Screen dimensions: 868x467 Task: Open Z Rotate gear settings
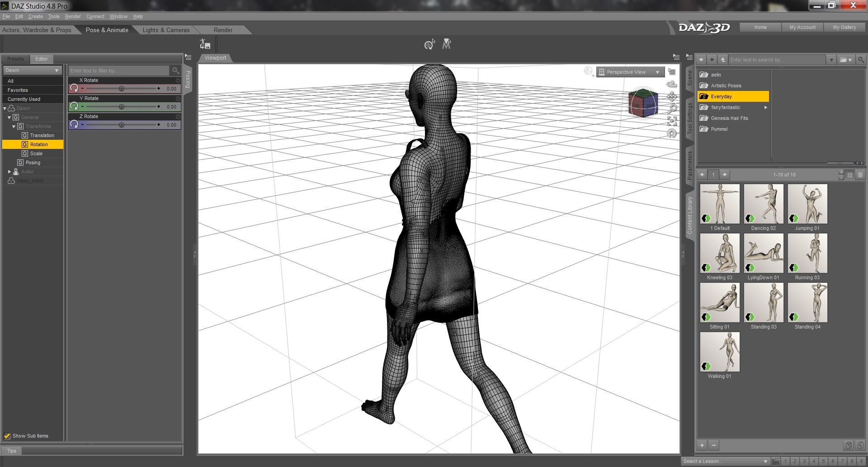coord(178,117)
